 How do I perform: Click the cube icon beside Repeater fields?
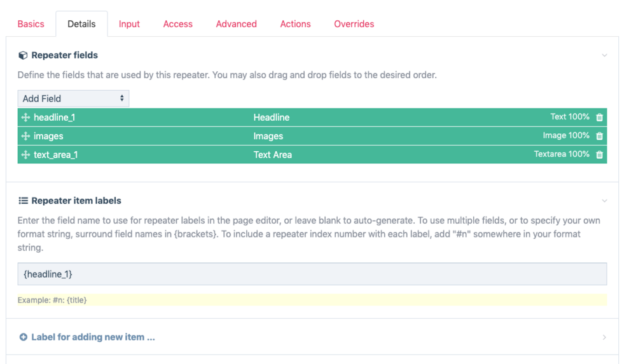pyautogui.click(x=23, y=55)
